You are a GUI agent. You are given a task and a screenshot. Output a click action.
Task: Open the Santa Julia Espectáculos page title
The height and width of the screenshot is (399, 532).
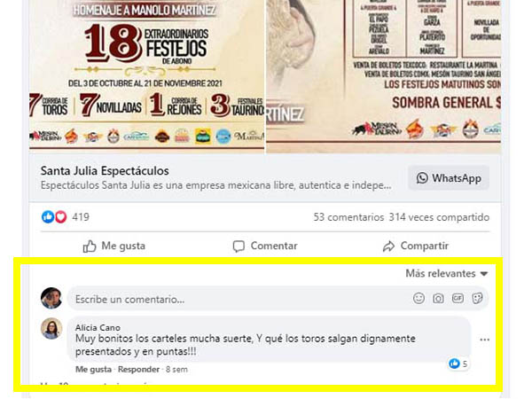105,170
